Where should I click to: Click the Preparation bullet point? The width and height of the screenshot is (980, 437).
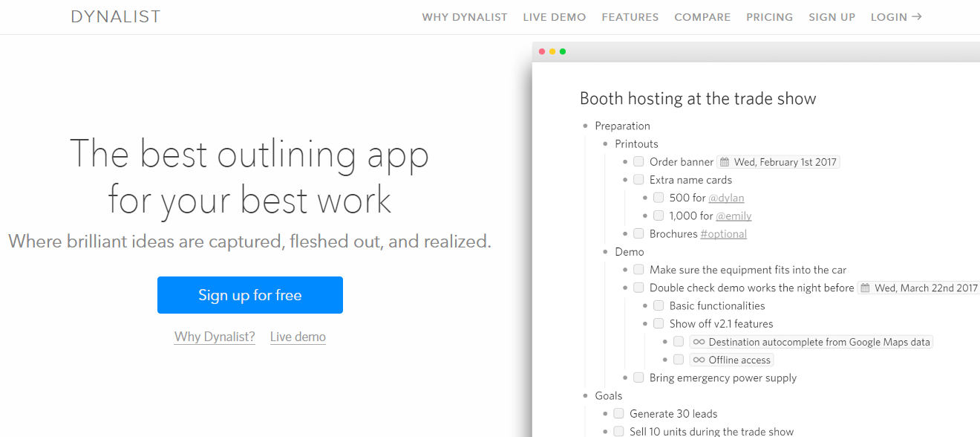point(586,126)
